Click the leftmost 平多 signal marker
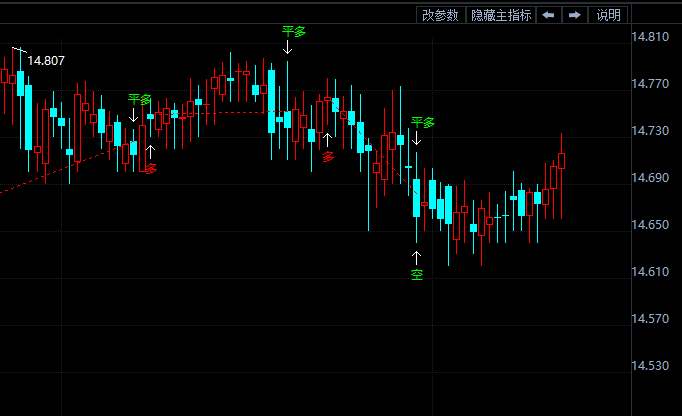 pos(140,99)
